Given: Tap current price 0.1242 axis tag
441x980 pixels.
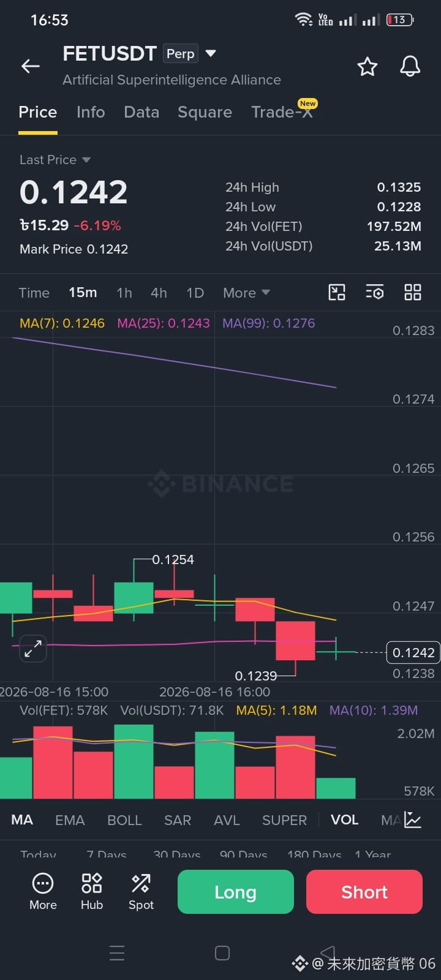Looking at the screenshot, I should pos(413,653).
